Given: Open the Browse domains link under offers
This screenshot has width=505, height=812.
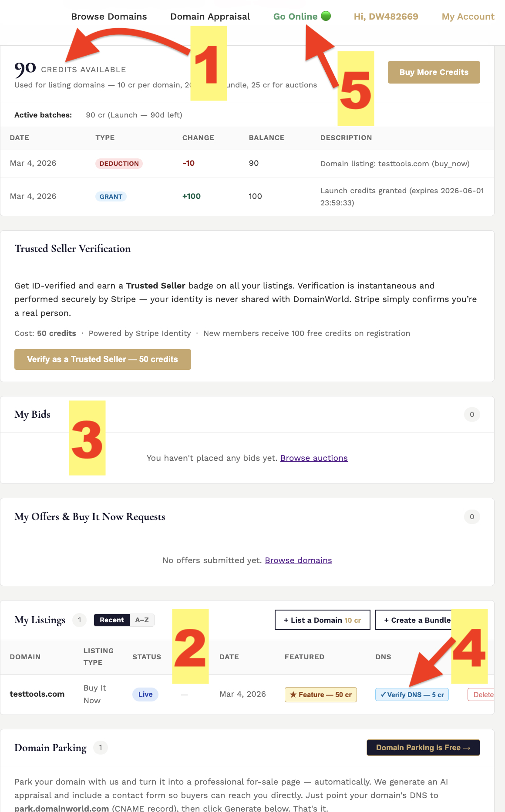Looking at the screenshot, I should click(299, 560).
